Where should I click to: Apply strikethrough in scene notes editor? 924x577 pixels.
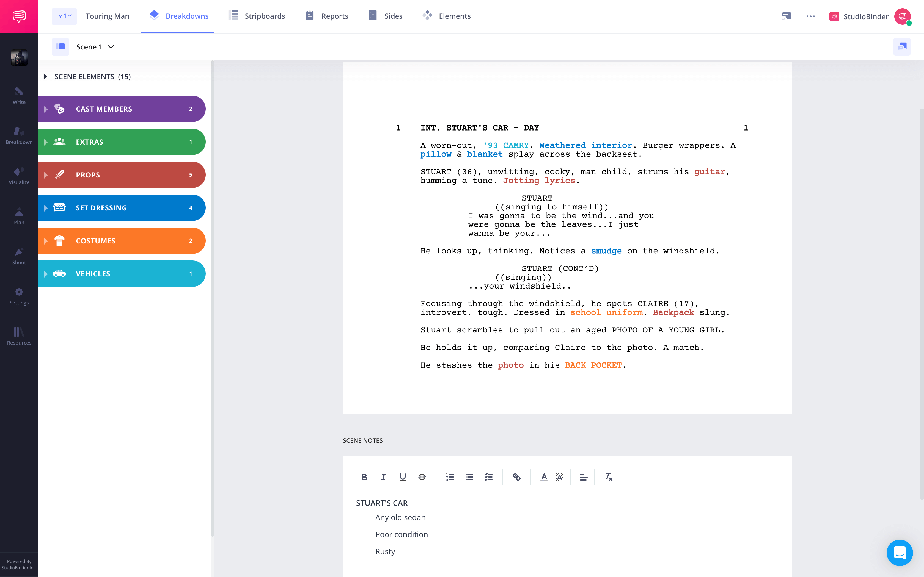422,477
